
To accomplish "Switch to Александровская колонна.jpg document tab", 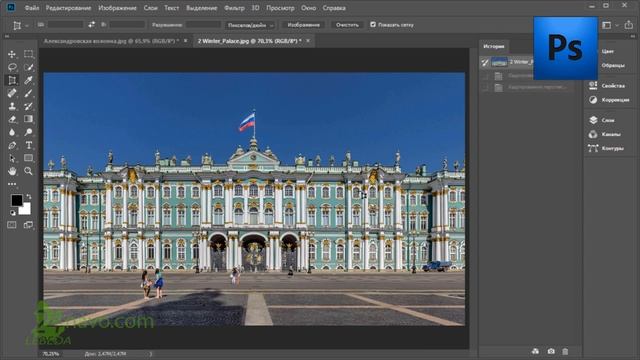I will [x=111, y=41].
